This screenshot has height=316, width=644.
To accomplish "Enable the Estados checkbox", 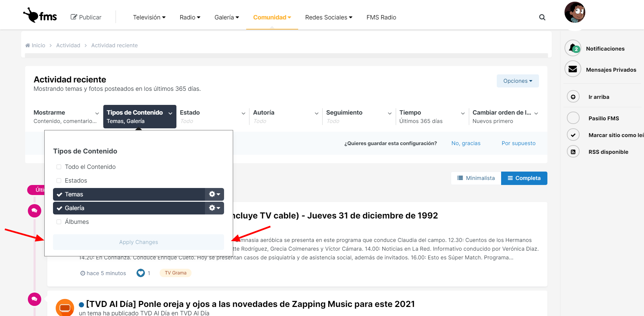I will tap(59, 181).
